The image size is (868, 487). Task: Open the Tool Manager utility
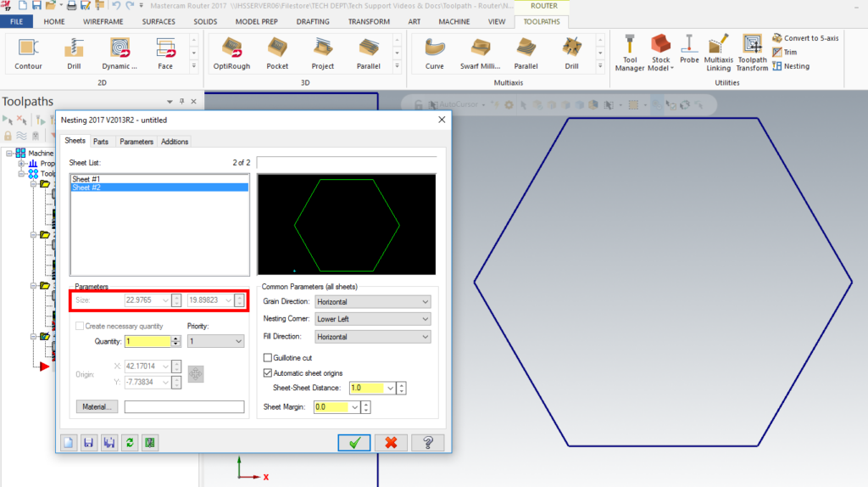[x=630, y=53]
